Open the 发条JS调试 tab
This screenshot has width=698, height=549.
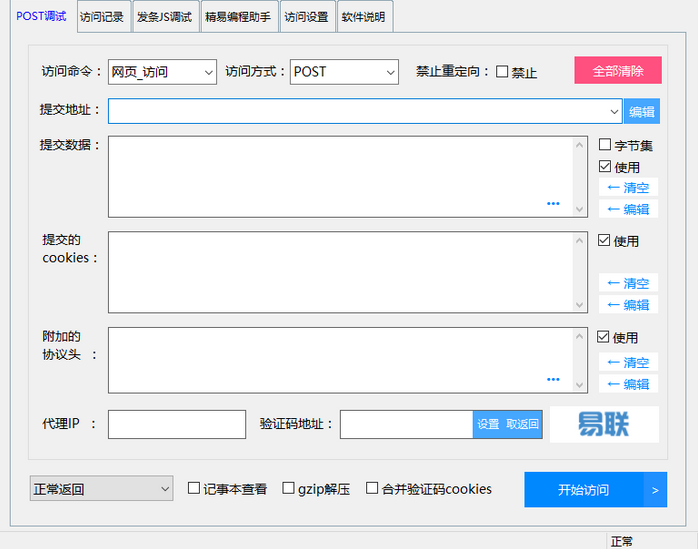164,17
